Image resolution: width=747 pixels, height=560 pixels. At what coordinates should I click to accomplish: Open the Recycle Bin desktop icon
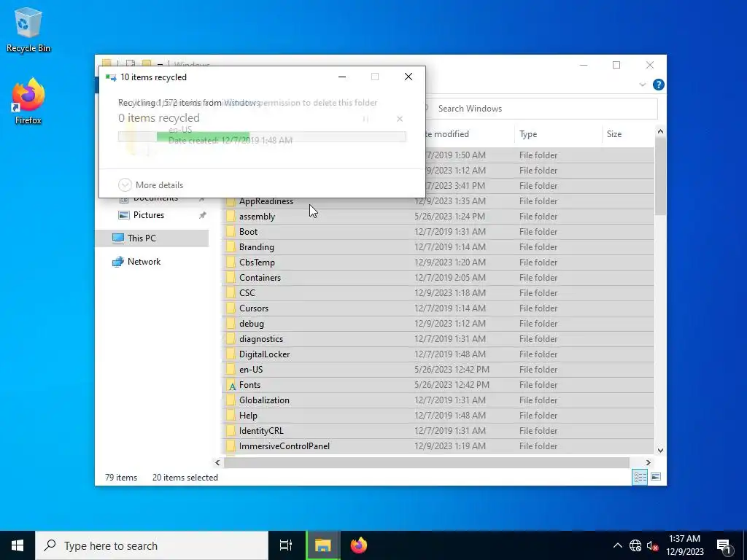(28, 29)
